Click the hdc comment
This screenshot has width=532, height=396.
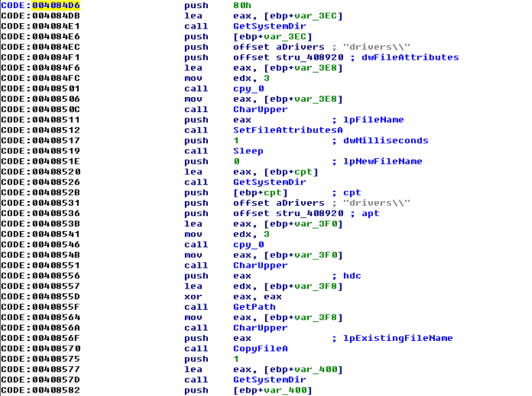352,276
